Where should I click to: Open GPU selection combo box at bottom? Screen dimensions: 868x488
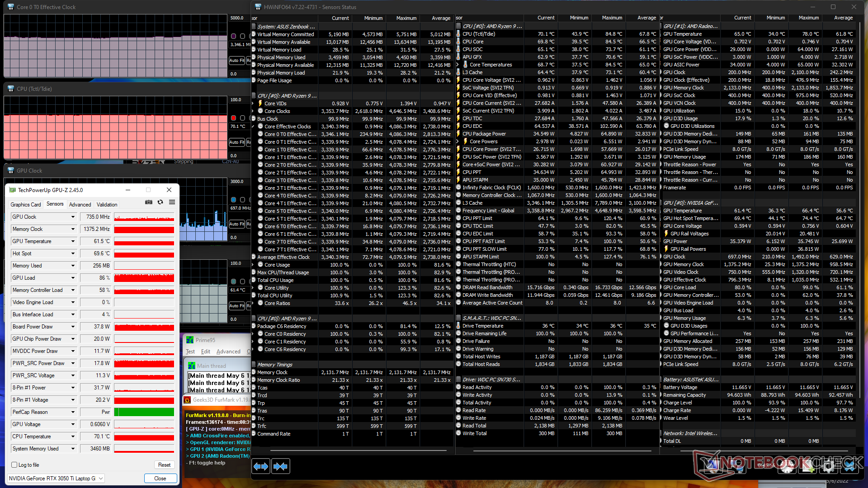coord(56,479)
